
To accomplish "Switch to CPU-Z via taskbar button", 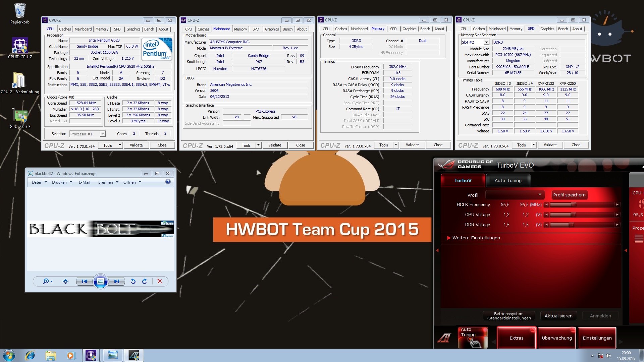I will click(x=91, y=355).
